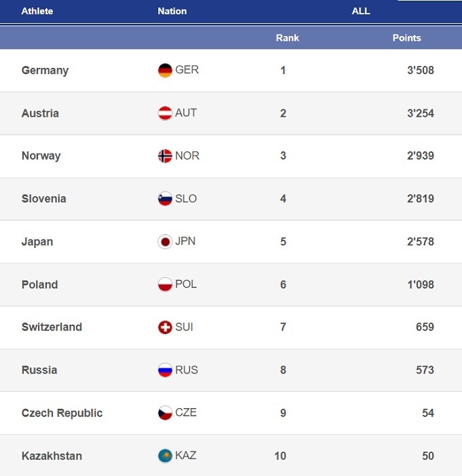Sort by the Points column header
462x476 pixels.
tap(406, 38)
